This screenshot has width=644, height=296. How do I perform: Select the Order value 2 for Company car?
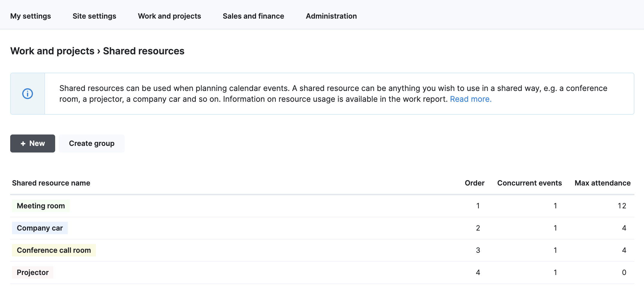[x=478, y=228]
